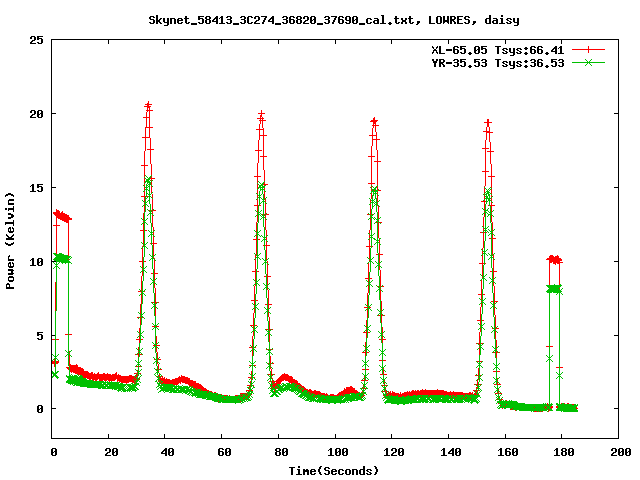Viewport: 640px width, 480px height.
Task: Click the red peak near 154 seconds
Action: click(488, 123)
